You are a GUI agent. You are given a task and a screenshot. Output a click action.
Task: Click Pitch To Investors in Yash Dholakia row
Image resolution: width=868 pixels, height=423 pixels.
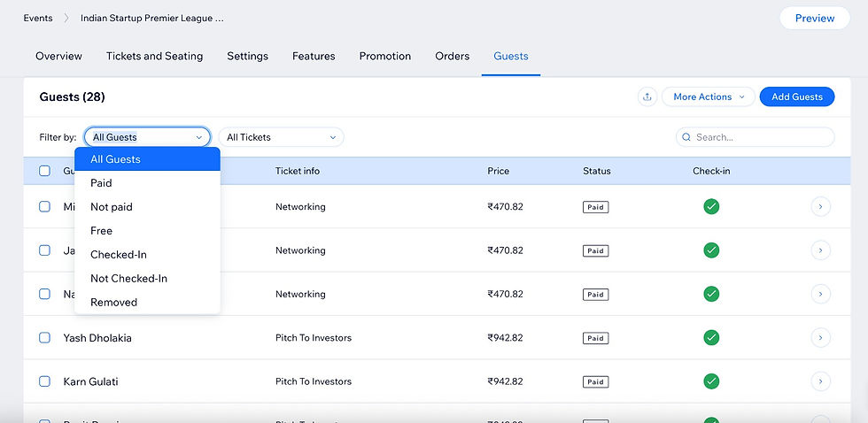[x=314, y=338]
